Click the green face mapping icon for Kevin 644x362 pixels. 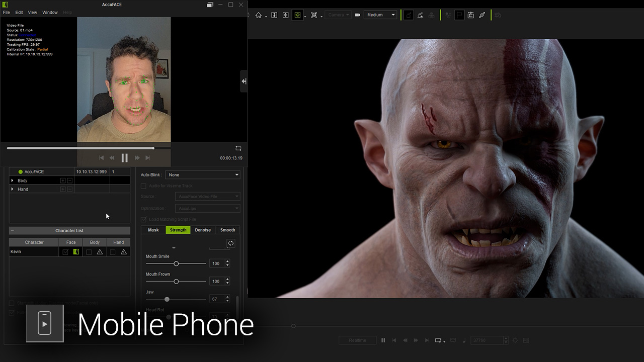pos(76,252)
